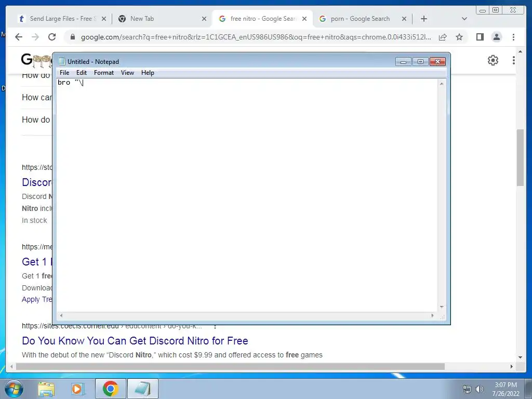Close the free nitro search tab
The image size is (532, 399).
[304, 19]
